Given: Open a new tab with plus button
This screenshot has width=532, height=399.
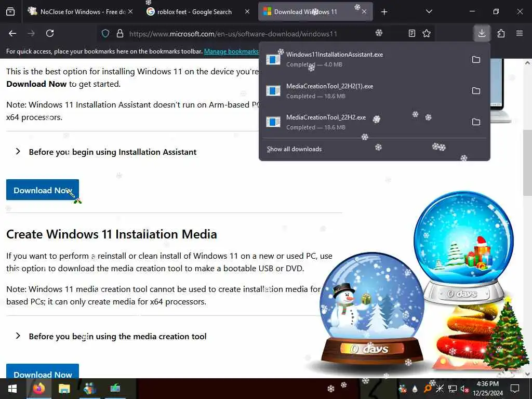Looking at the screenshot, I should tap(384, 12).
